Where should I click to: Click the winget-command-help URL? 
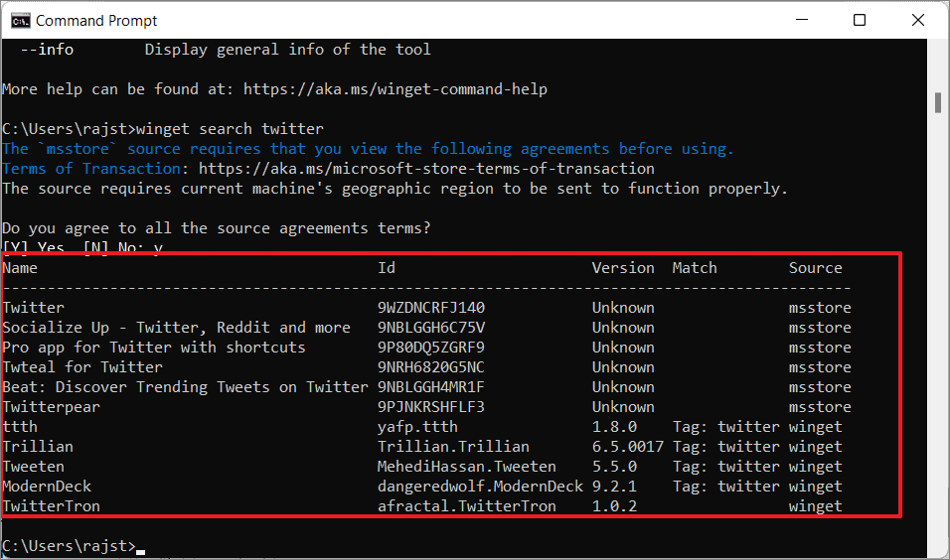[x=396, y=89]
